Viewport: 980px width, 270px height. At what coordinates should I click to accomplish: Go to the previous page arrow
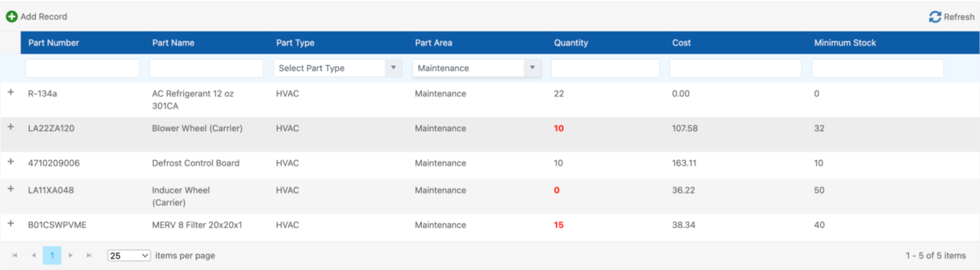click(34, 255)
